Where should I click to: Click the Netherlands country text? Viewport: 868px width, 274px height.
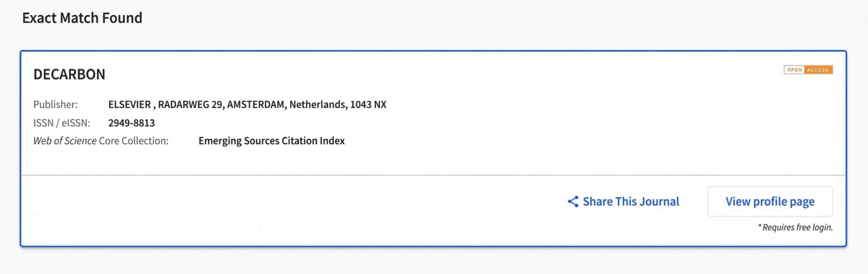317,105
